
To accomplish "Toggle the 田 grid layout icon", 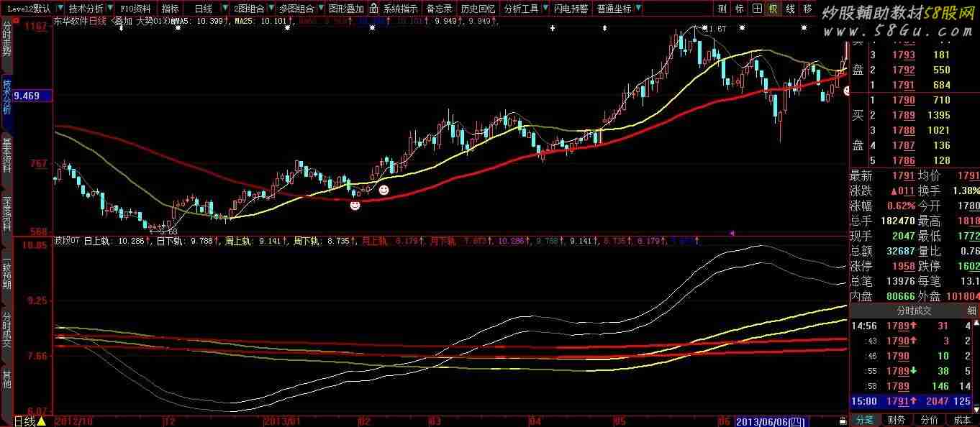I will (756, 9).
